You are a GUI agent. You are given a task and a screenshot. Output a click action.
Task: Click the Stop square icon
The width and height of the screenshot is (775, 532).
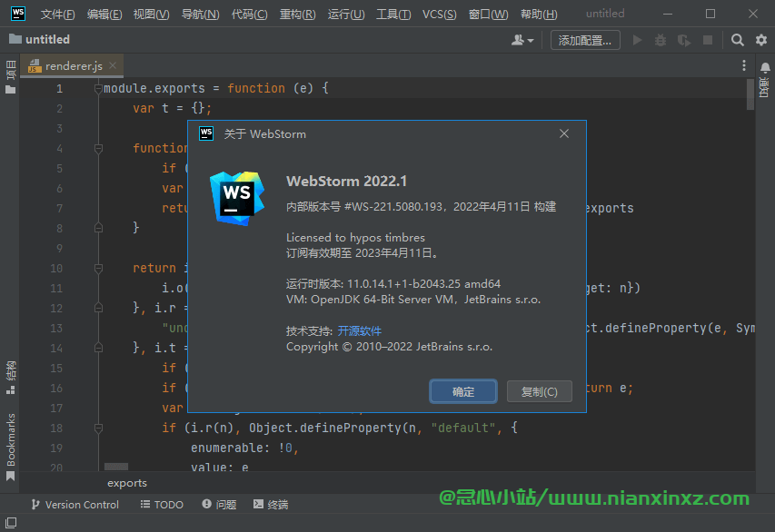pos(708,40)
